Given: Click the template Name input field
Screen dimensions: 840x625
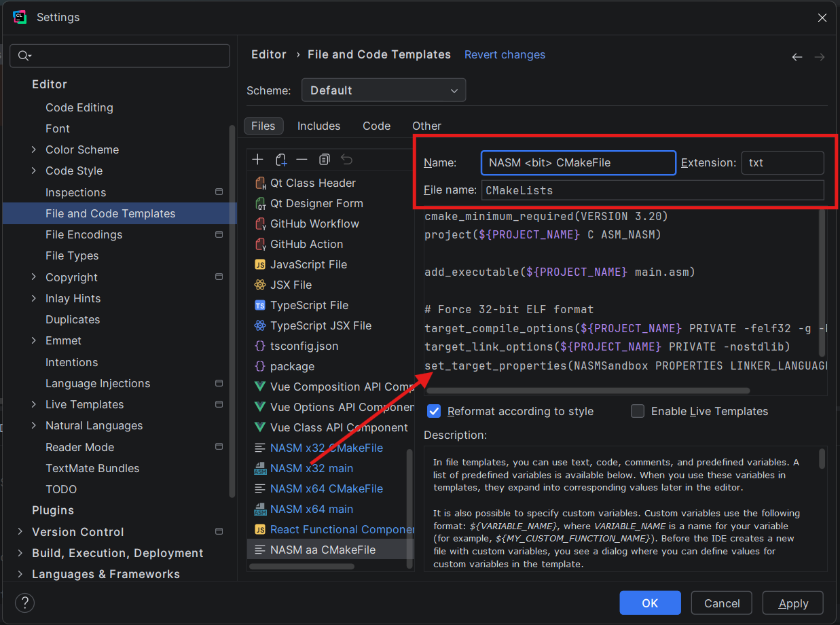Looking at the screenshot, I should [x=579, y=163].
